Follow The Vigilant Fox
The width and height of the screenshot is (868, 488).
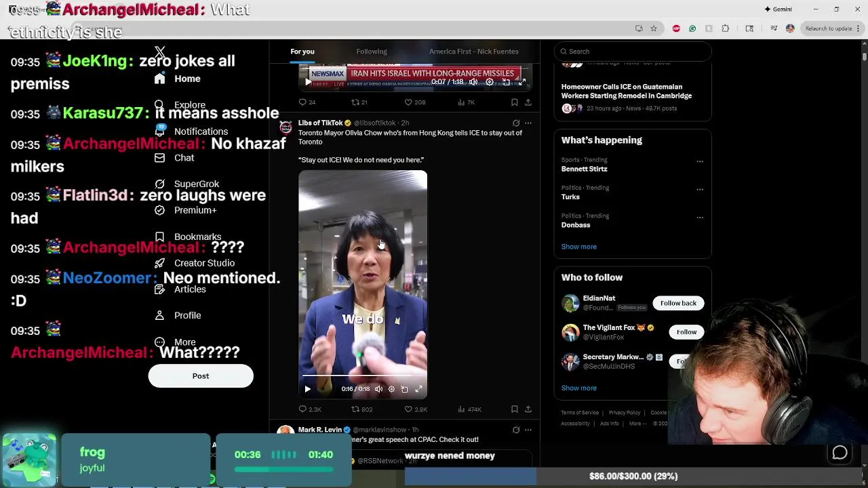[686, 332]
